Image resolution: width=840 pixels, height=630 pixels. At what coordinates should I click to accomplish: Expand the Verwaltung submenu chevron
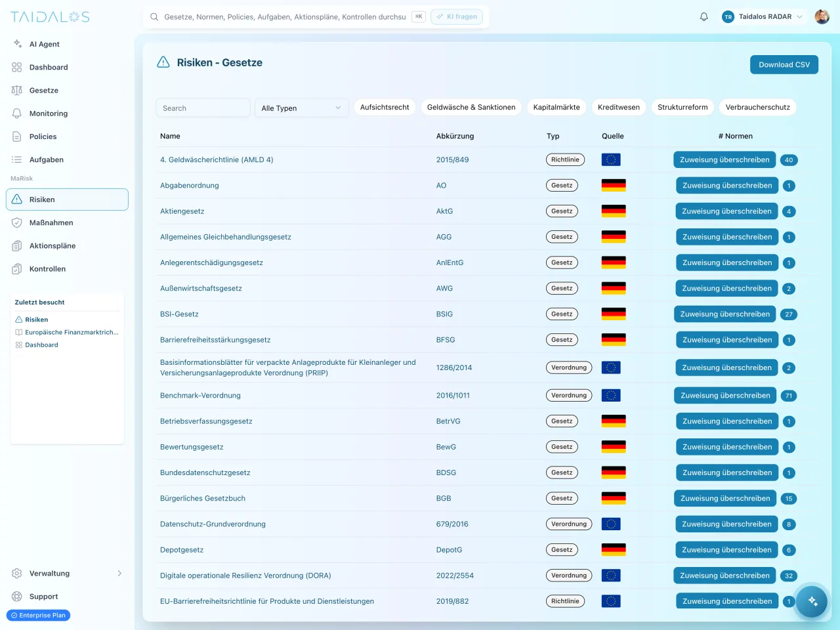point(119,574)
